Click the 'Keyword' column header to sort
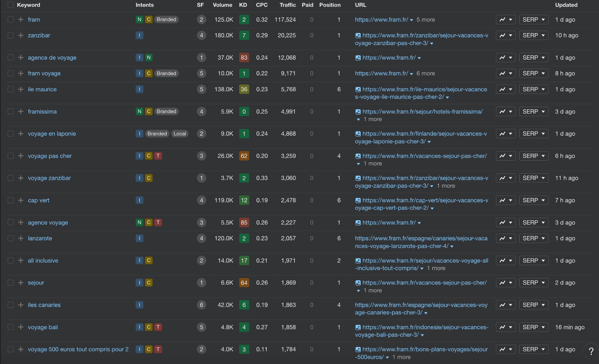This screenshot has height=364, width=599. click(29, 5)
